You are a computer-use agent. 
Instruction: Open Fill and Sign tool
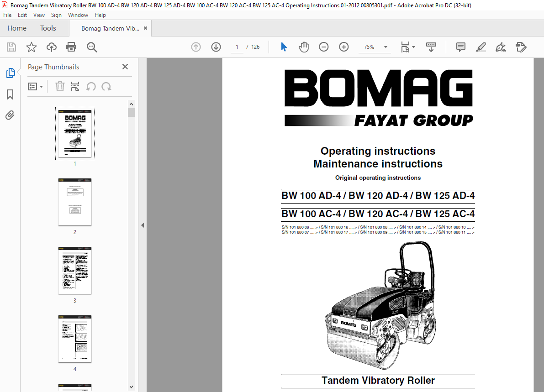coord(501,47)
